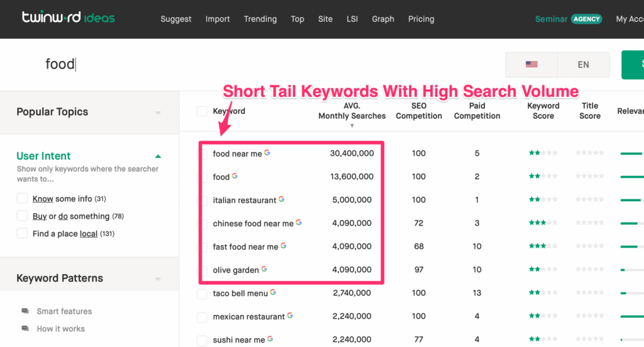Open the Site menu item
This screenshot has height=347, width=644.
pyautogui.click(x=325, y=19)
